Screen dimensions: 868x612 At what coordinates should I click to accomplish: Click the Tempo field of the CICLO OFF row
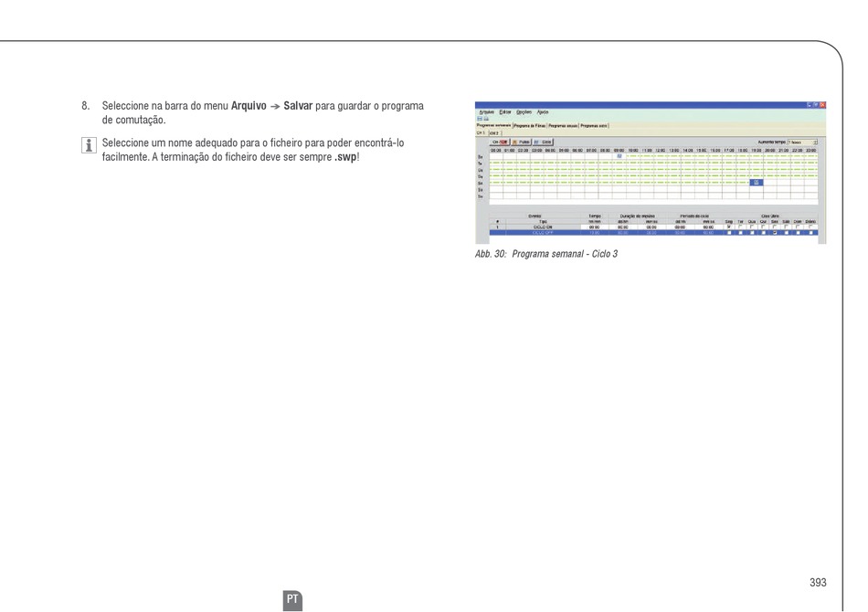pos(594,233)
